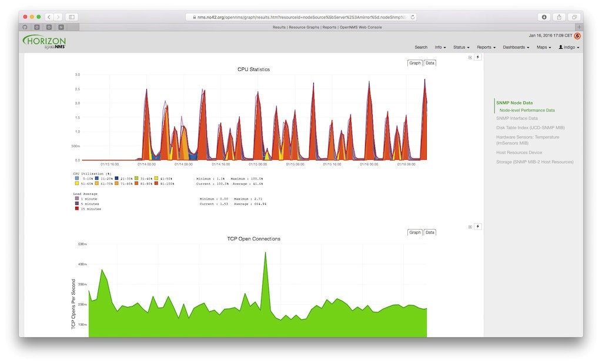Viewport: 602px width, 364px height.
Task: Switch CPU Statistics view to Data
Action: tap(429, 63)
